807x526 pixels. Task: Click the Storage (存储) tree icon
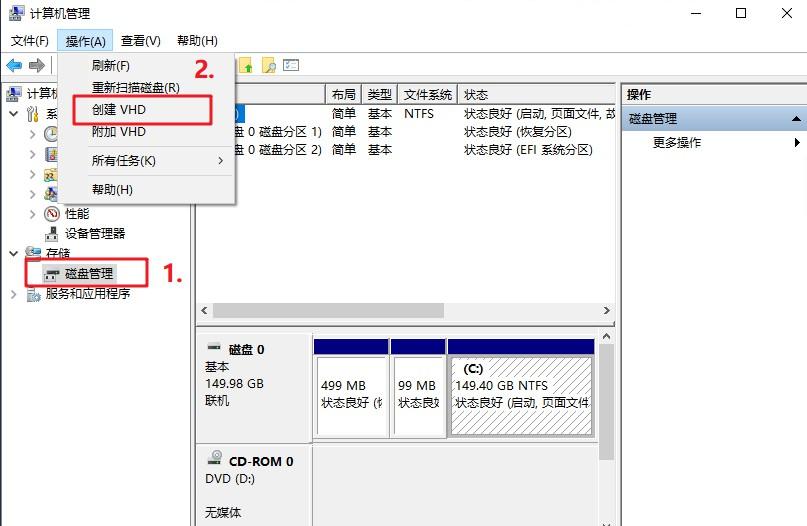coord(33,253)
